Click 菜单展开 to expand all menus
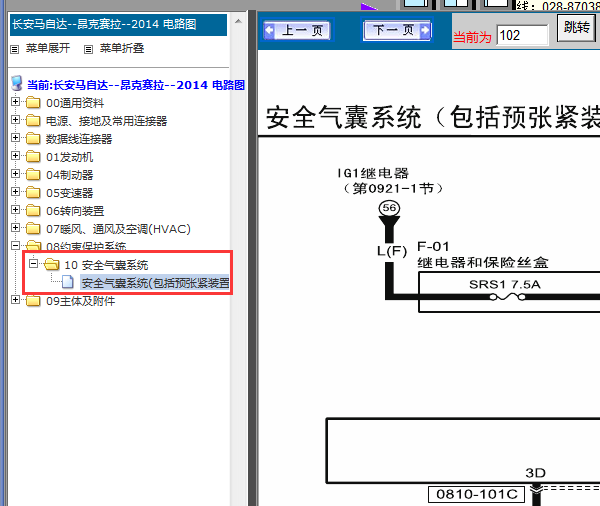The width and height of the screenshot is (600, 506). [x=48, y=48]
